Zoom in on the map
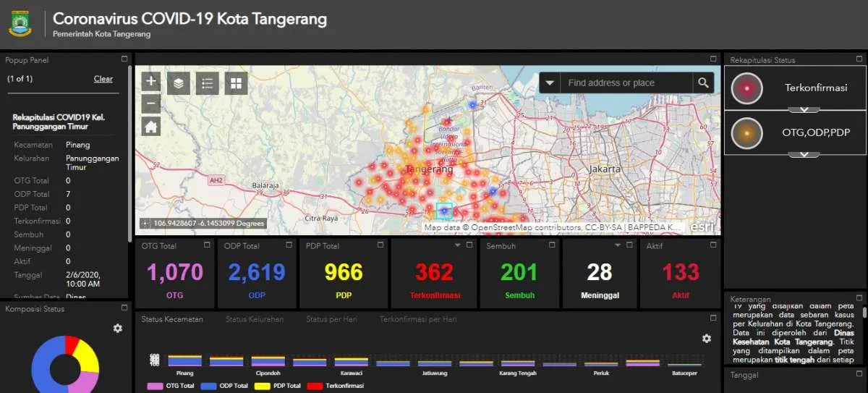Viewport: 868px width, 393px height. point(150,81)
